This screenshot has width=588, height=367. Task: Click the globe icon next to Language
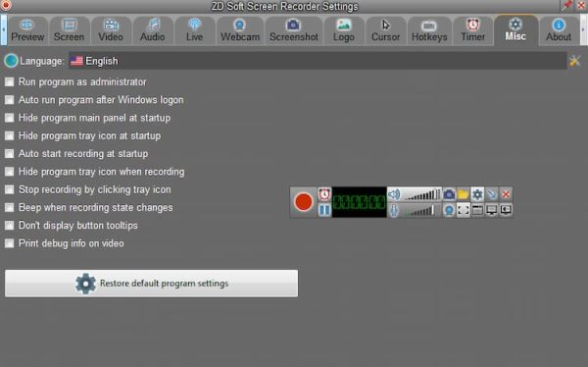pos(11,61)
